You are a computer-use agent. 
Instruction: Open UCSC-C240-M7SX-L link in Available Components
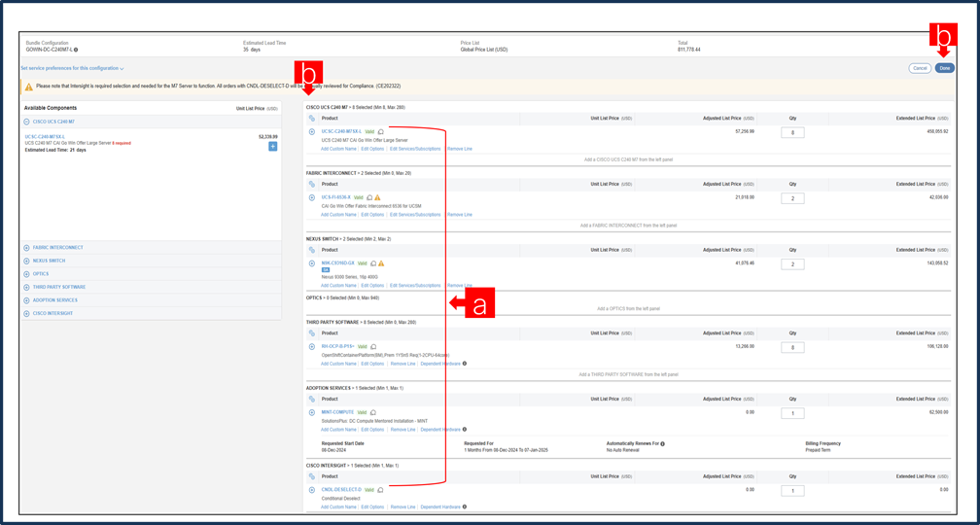click(45, 136)
